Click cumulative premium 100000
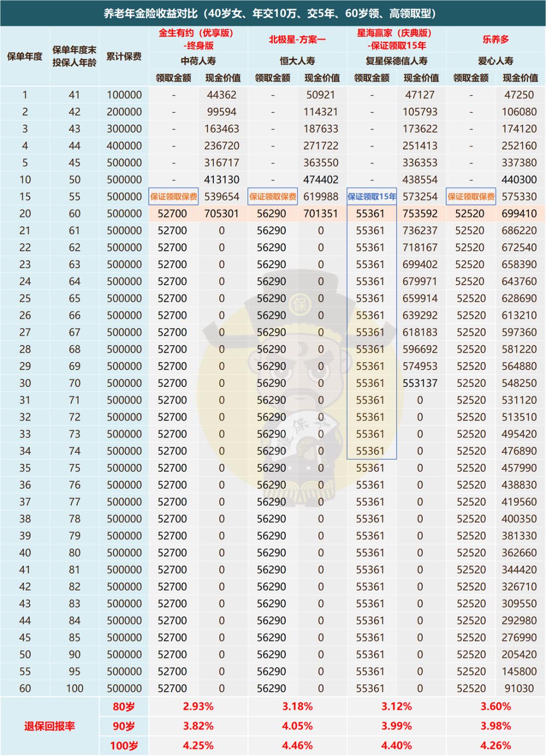The width and height of the screenshot is (546, 756). click(x=124, y=95)
